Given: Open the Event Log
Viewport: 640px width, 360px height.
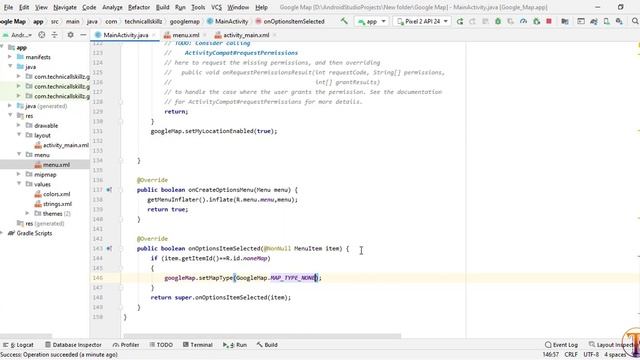Looking at the screenshot, I should tap(561, 345).
